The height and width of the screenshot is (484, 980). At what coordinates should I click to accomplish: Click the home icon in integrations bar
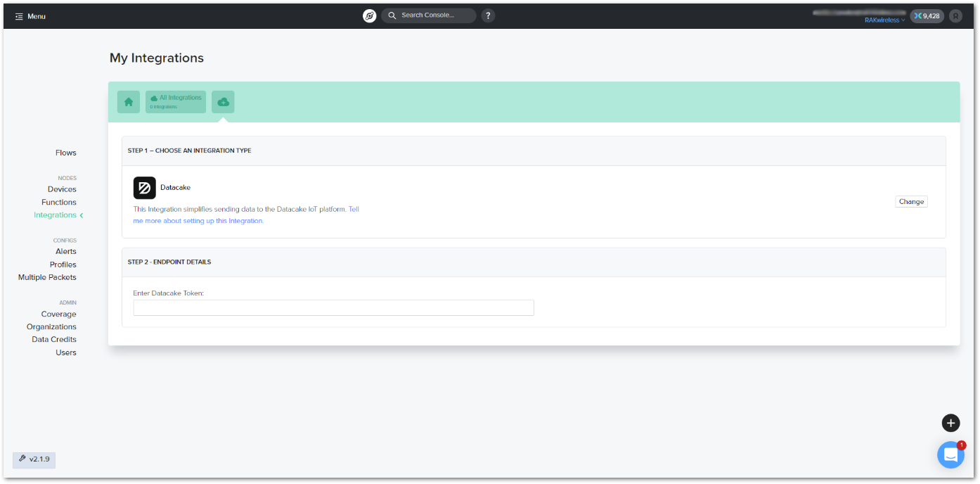[129, 102]
